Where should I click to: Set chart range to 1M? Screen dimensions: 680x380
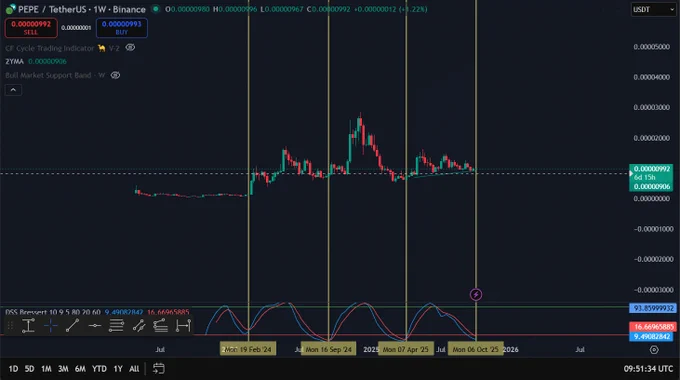(46, 369)
